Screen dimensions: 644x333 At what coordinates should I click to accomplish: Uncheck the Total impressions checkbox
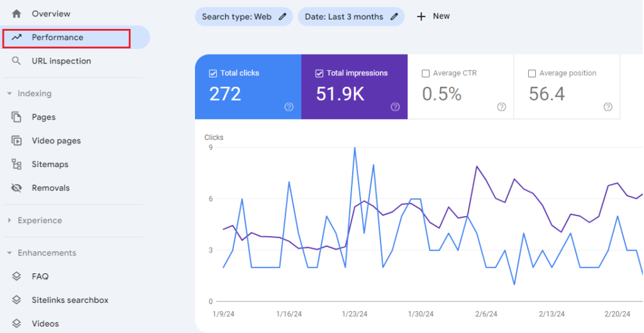319,74
